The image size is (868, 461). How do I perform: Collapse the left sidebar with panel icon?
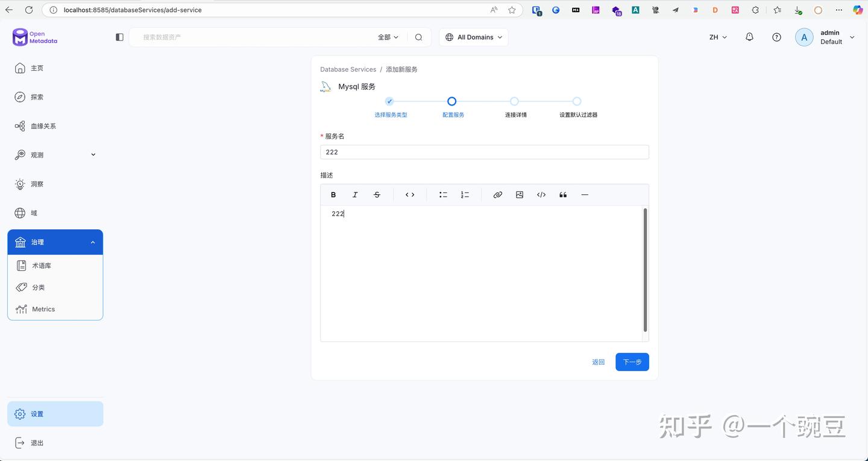pyautogui.click(x=119, y=37)
